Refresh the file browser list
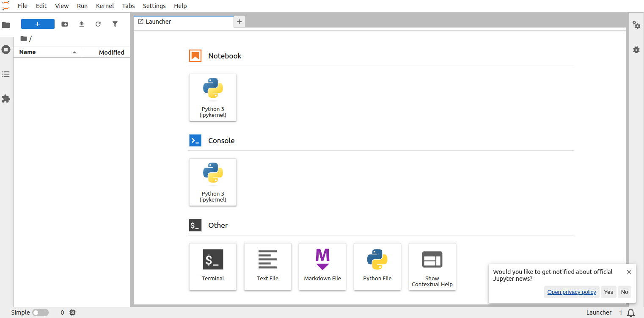 coord(98,24)
